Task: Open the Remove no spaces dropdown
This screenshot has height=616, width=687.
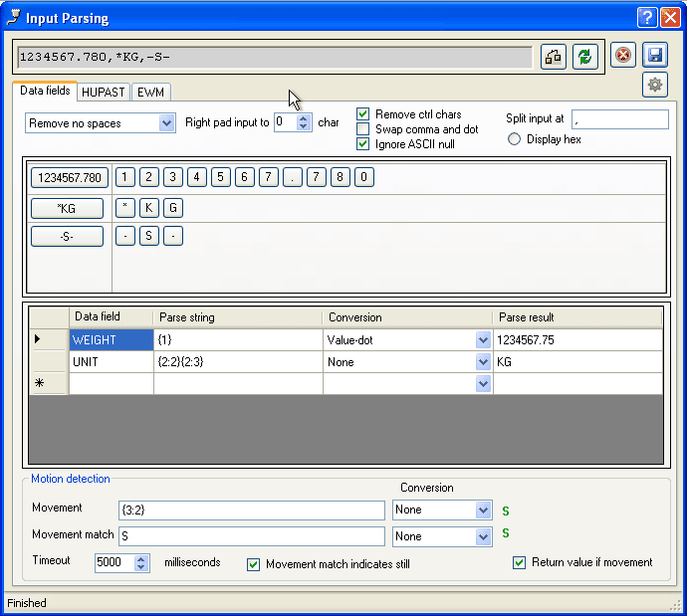Action: (166, 123)
